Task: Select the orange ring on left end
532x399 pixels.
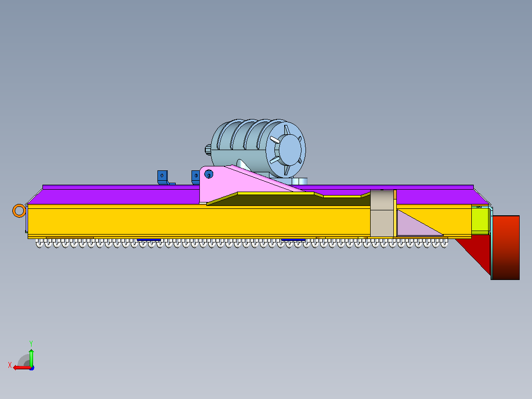Action: tap(19, 210)
